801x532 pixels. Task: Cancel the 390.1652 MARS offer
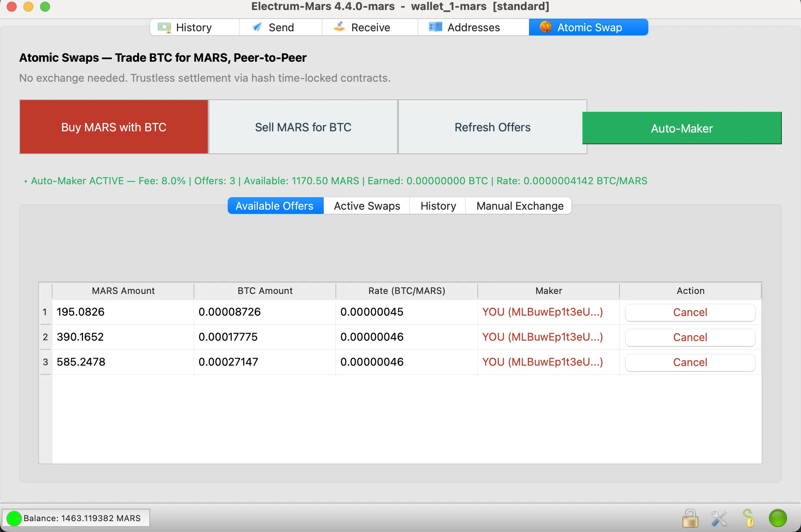[x=690, y=337]
